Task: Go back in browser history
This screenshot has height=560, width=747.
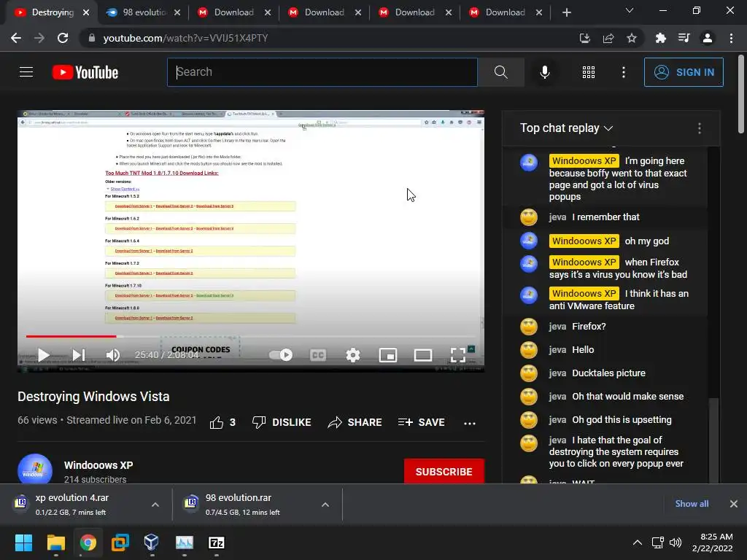Action: click(16, 38)
